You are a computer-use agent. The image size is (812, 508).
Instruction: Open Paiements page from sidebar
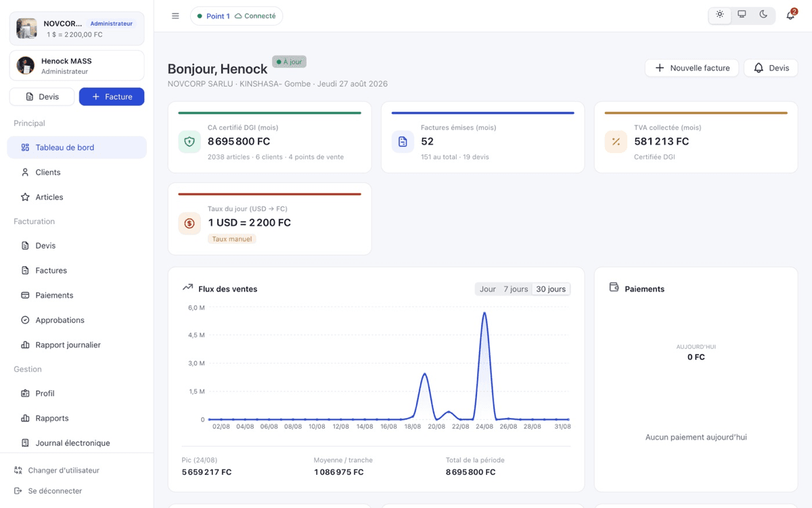(76, 295)
